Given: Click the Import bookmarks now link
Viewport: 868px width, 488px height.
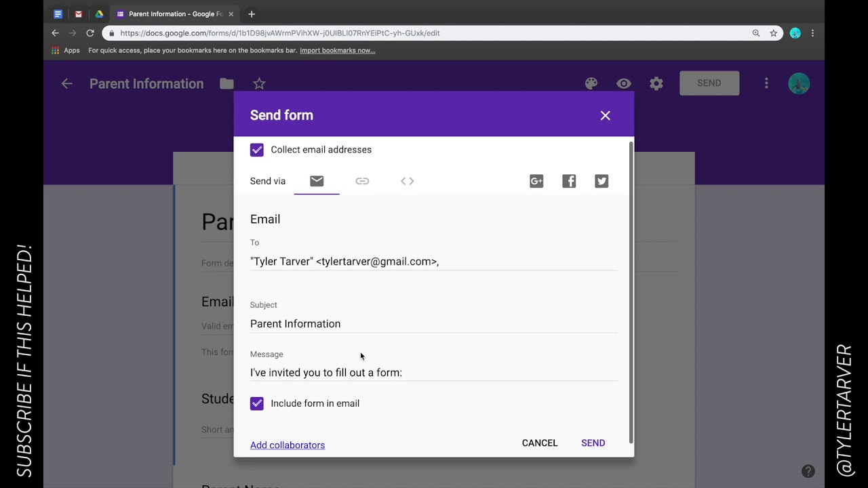Looking at the screenshot, I should tap(337, 50).
